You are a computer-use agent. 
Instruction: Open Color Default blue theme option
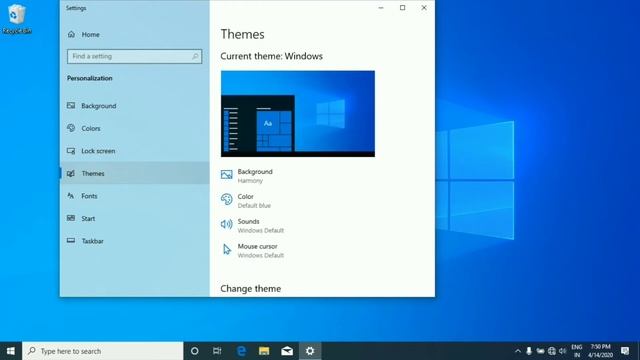tap(246, 200)
